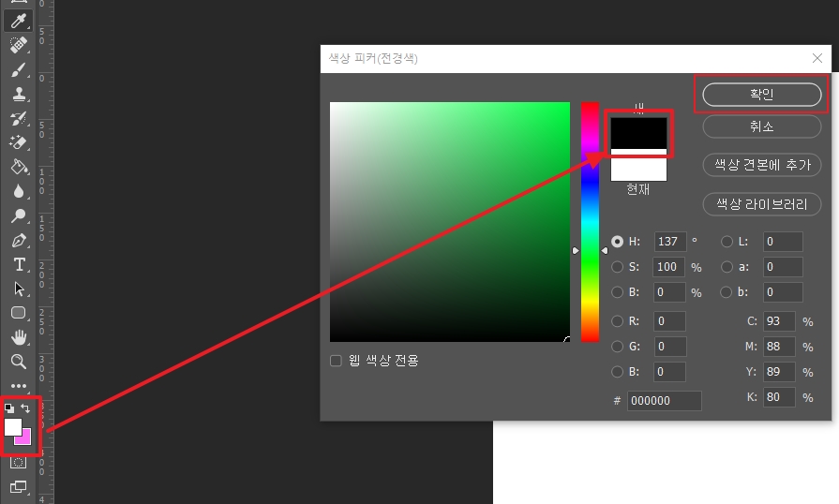Select the Clone Stamp tool
The width and height of the screenshot is (839, 504).
pos(19,94)
